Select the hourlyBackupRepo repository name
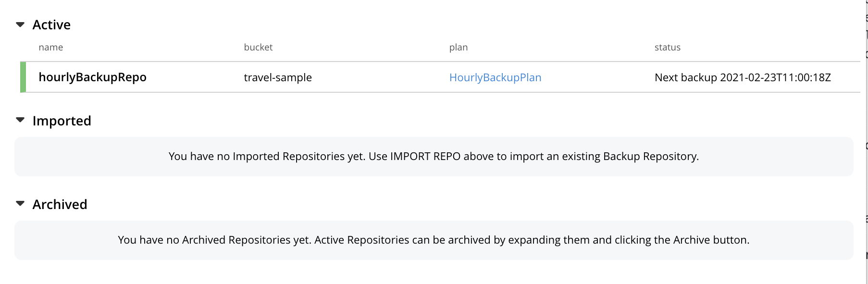Image resolution: width=868 pixels, height=284 pixels. coord(93,77)
